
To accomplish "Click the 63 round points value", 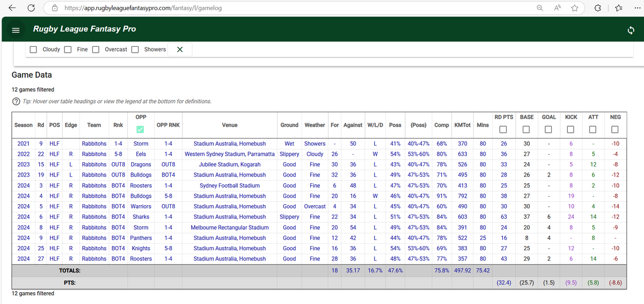I will coord(504,217).
